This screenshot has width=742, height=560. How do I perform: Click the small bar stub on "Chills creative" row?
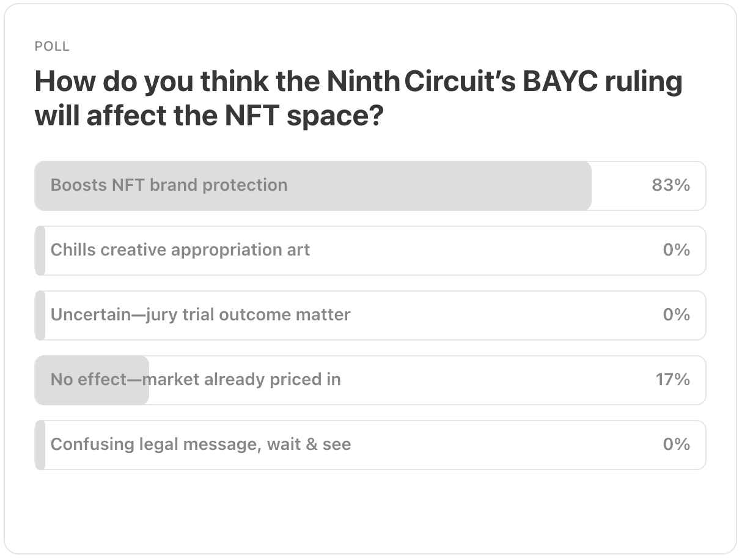(x=40, y=251)
